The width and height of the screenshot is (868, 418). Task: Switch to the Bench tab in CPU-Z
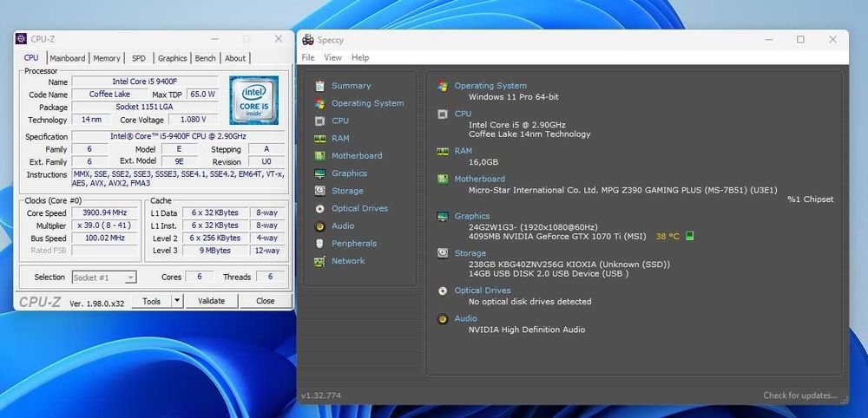click(x=206, y=58)
